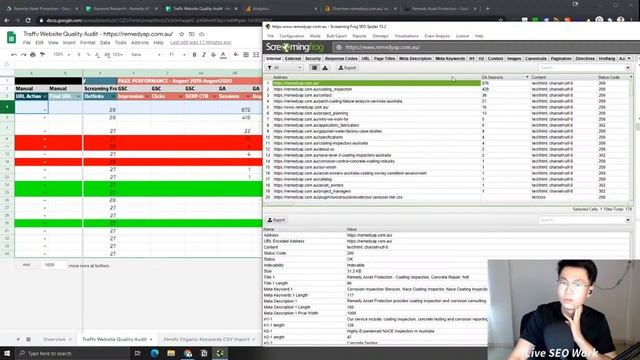640x360 pixels.
Task: Switch to Canonicals tab
Action: 536,59
